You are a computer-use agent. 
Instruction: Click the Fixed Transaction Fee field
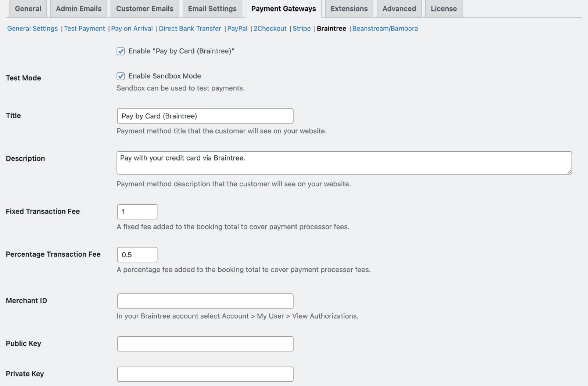point(137,212)
